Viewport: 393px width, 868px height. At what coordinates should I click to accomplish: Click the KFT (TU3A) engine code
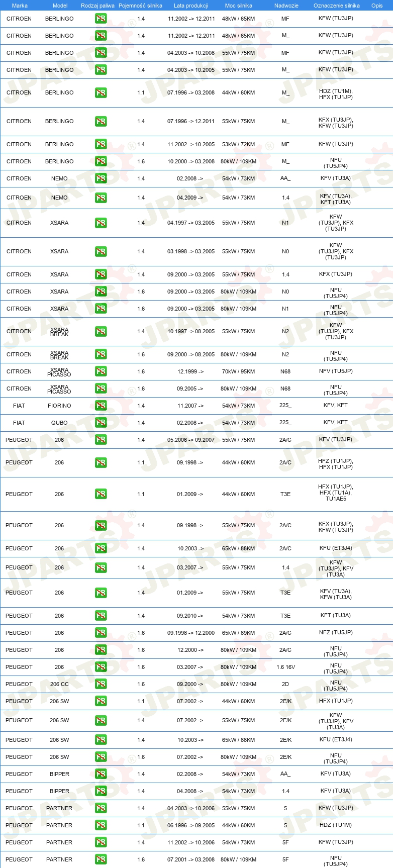[x=336, y=615]
